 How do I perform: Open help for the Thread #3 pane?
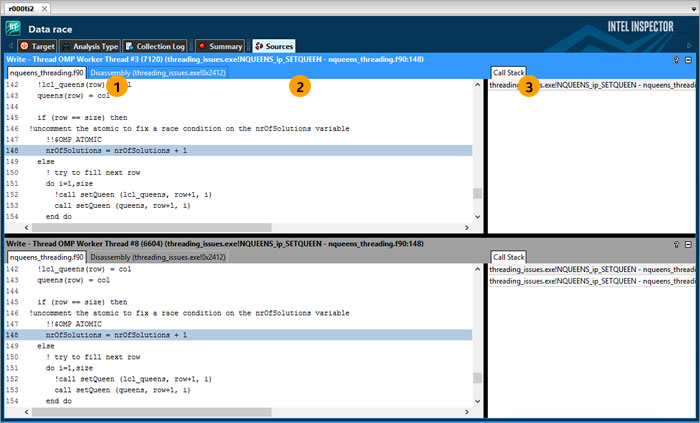pos(676,60)
